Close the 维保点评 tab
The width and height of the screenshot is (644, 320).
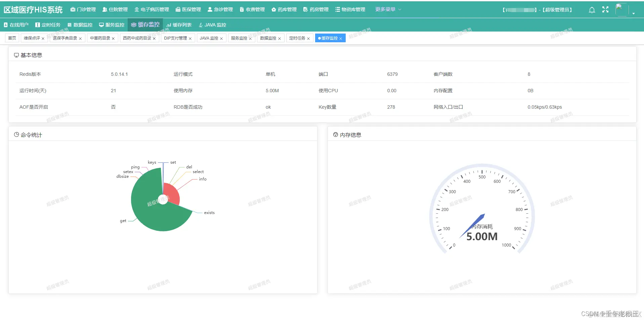pyautogui.click(x=43, y=38)
